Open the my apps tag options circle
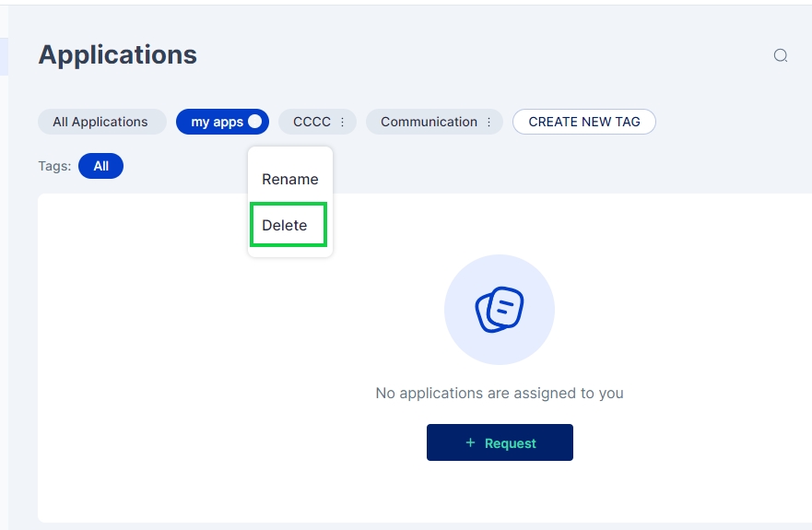Image resolution: width=812 pixels, height=530 pixels. [255, 122]
